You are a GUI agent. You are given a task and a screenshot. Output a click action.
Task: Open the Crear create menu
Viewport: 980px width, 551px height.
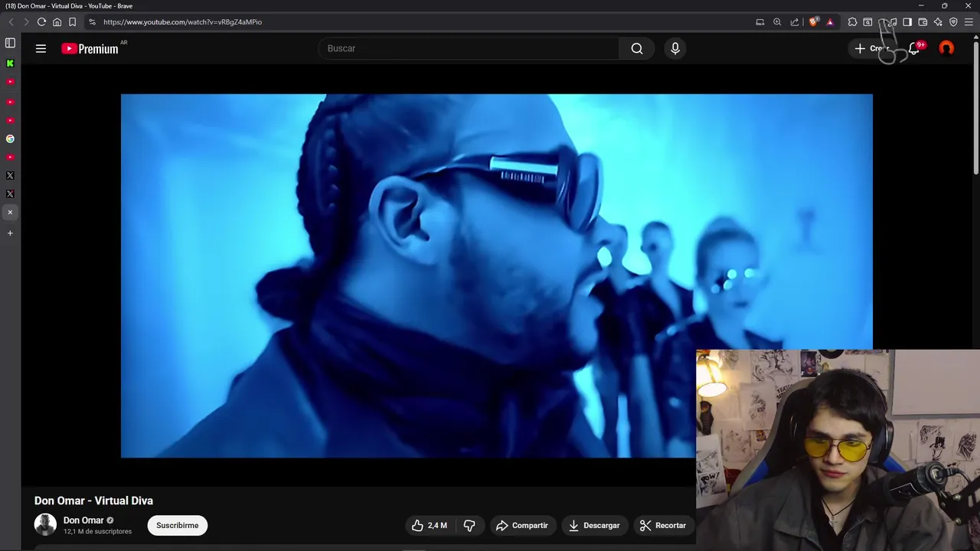tap(873, 48)
